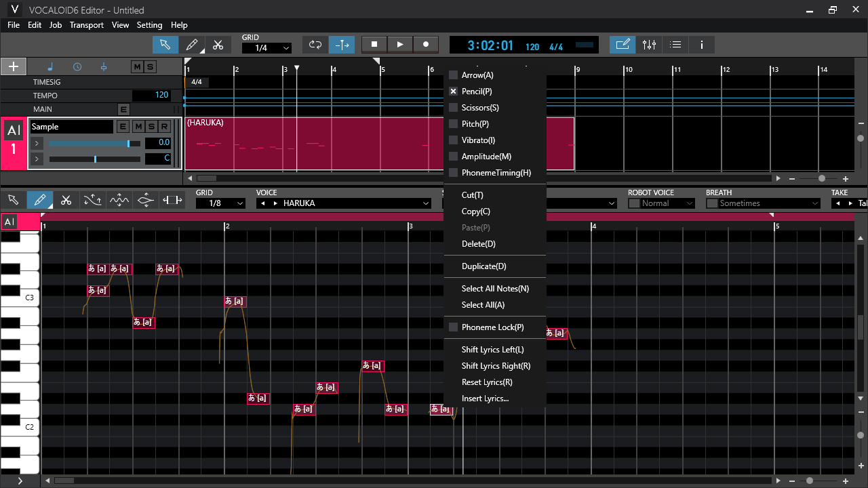Select Arrow tool in piano roll toolbar
The width and height of the screenshot is (868, 488).
click(x=13, y=200)
